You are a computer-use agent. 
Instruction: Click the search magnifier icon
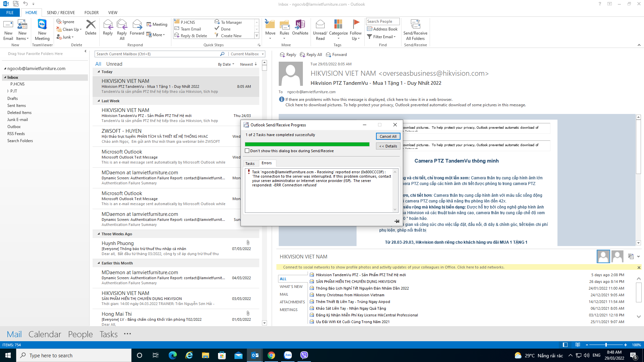(222, 54)
